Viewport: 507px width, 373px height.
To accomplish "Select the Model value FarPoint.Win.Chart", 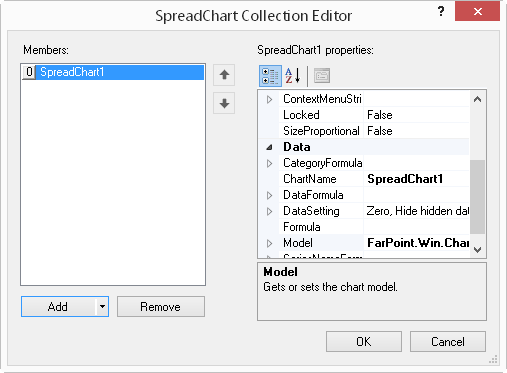I will tap(416, 243).
